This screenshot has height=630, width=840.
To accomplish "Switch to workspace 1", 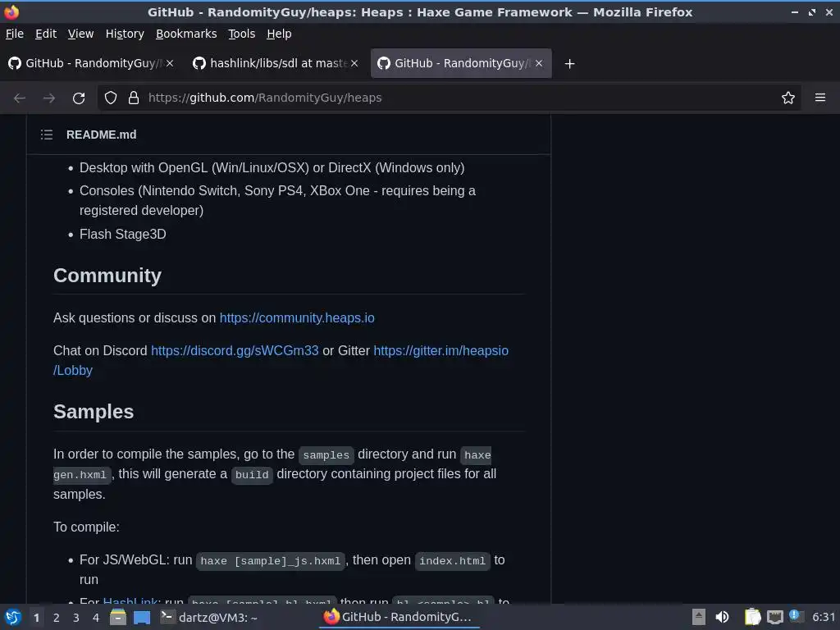I will (36, 618).
